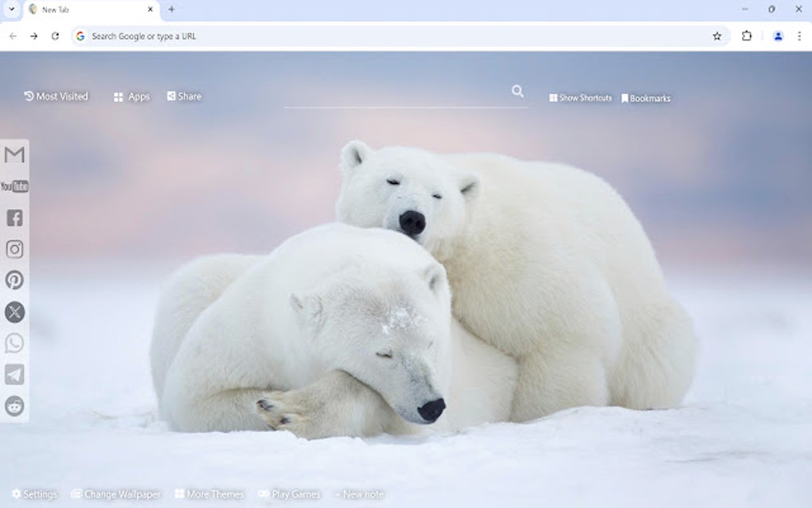The height and width of the screenshot is (508, 812).
Task: Open Pinterest from the sidebar
Action: point(14,280)
